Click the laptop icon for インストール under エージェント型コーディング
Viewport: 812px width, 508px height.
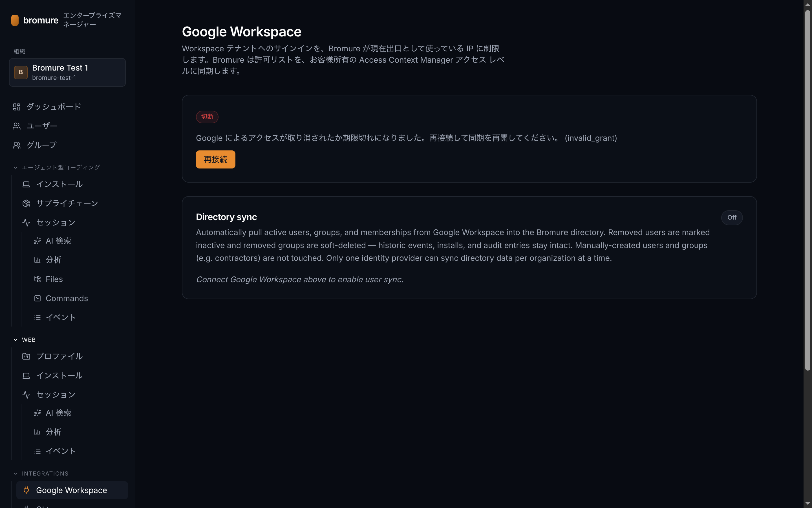point(26,184)
